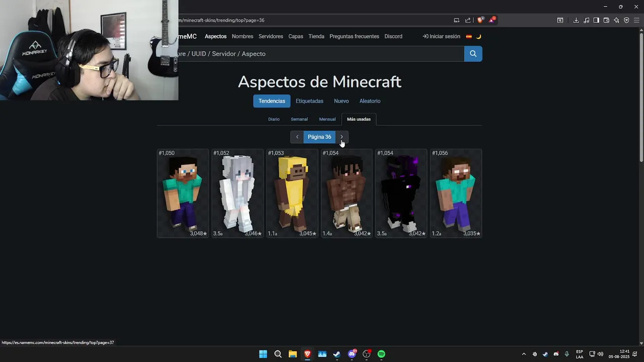
Task: Go to previous page arrow
Action: coord(297,137)
